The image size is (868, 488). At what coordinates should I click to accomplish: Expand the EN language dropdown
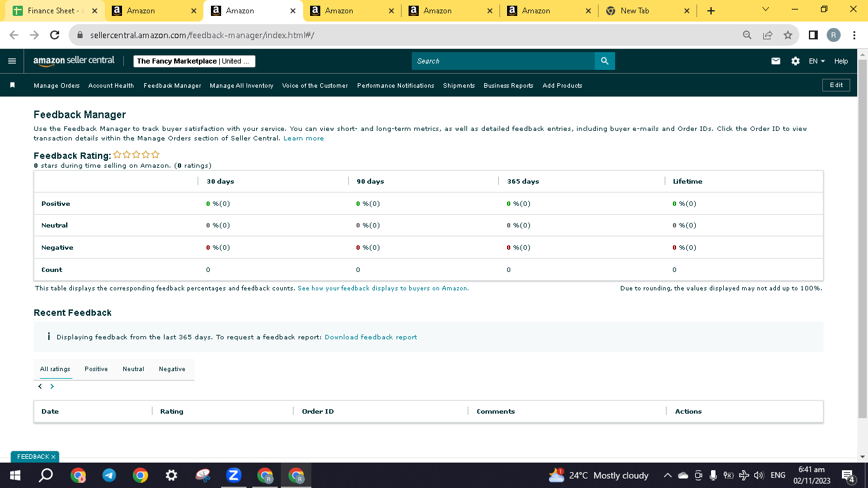tap(817, 61)
